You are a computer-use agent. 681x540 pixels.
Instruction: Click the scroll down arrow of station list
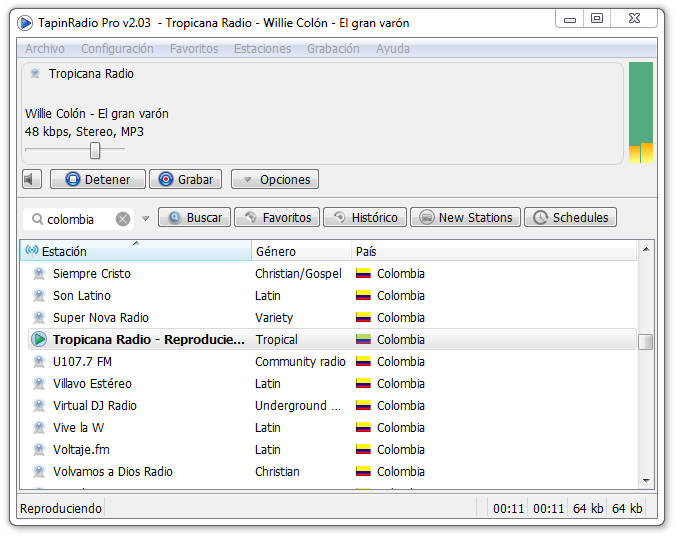(646, 480)
